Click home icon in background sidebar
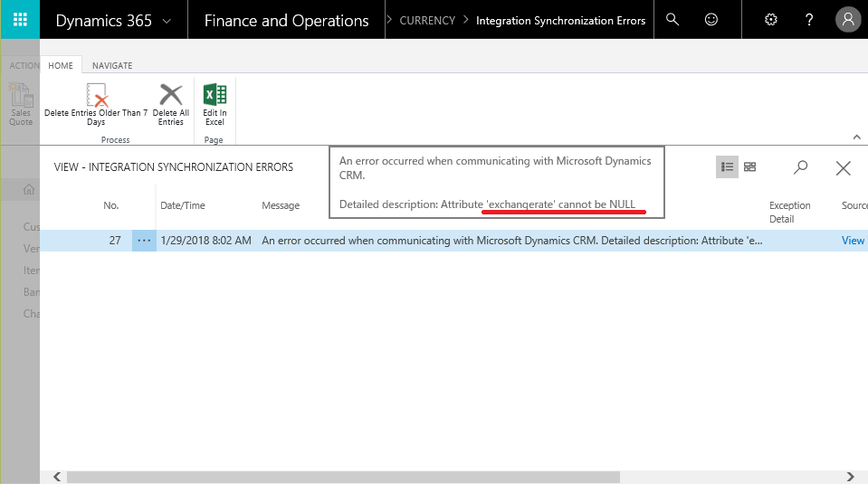 pyautogui.click(x=29, y=190)
